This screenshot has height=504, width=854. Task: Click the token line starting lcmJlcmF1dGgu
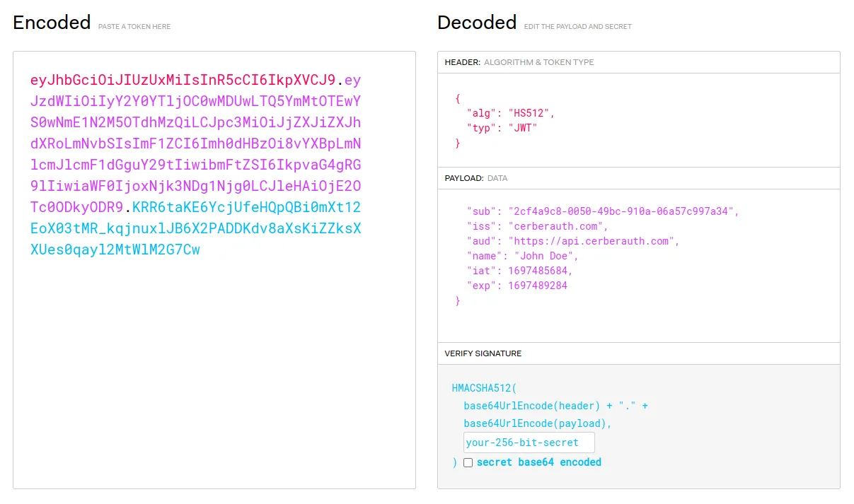196,165
